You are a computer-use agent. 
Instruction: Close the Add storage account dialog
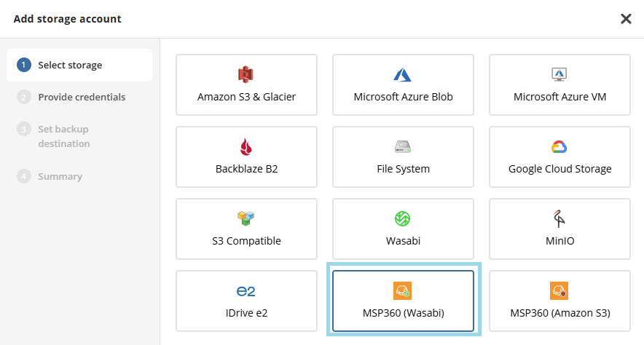click(626, 19)
